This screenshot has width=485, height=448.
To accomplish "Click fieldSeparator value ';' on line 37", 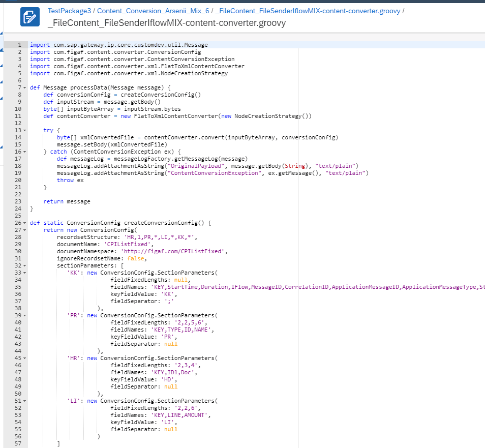I will click(x=169, y=301).
